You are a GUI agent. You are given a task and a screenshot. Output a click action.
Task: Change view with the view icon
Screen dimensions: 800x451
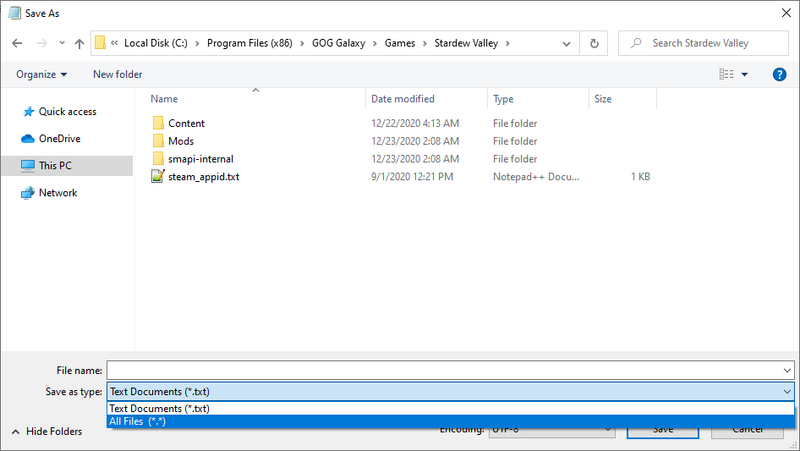pyautogui.click(x=726, y=74)
